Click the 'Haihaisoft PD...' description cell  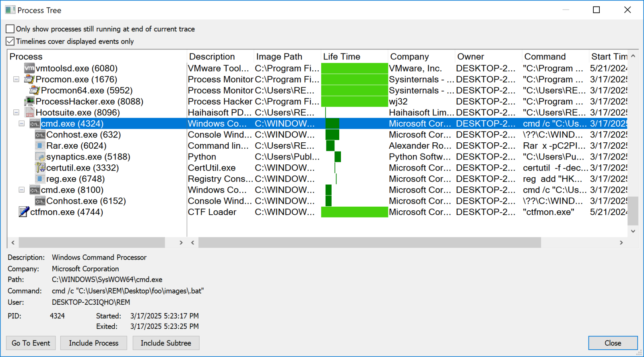point(220,112)
